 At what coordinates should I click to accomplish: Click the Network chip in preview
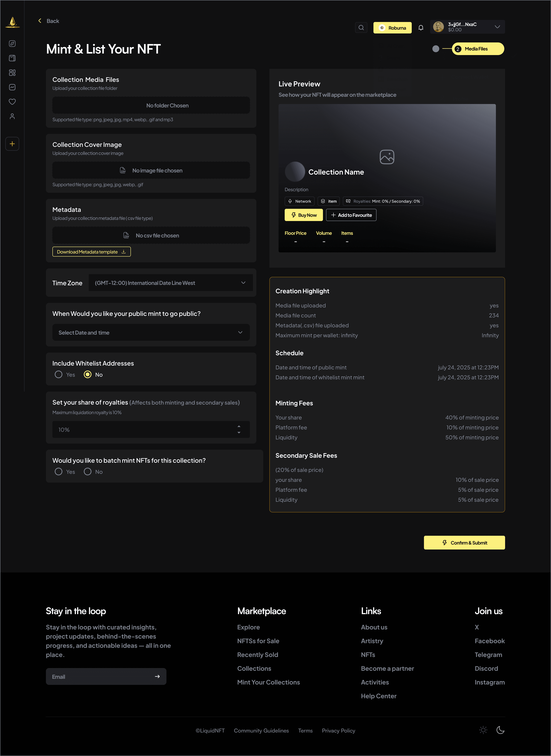click(300, 201)
